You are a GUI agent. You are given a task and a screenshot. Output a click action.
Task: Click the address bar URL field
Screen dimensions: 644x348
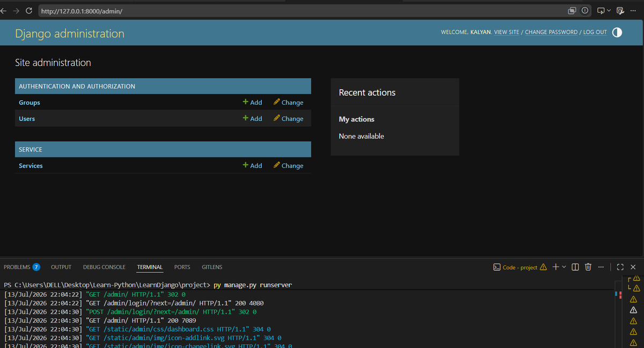tap(301, 11)
